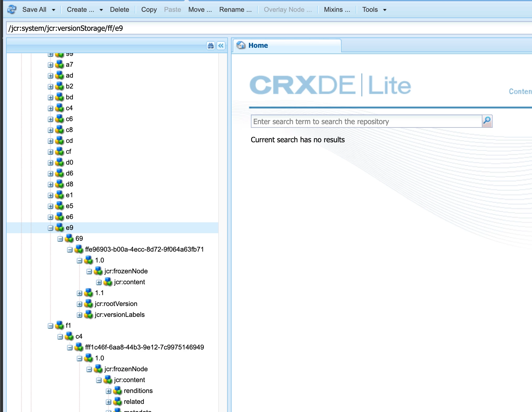Click the 69 node icon
Viewport: 532px width, 412px height.
click(x=69, y=239)
